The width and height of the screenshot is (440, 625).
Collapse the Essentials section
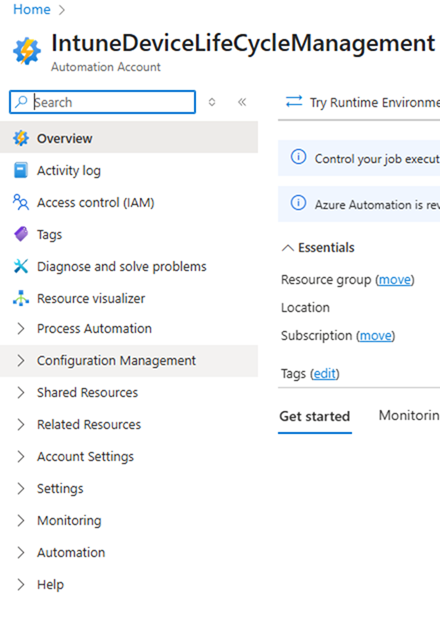[x=288, y=248]
